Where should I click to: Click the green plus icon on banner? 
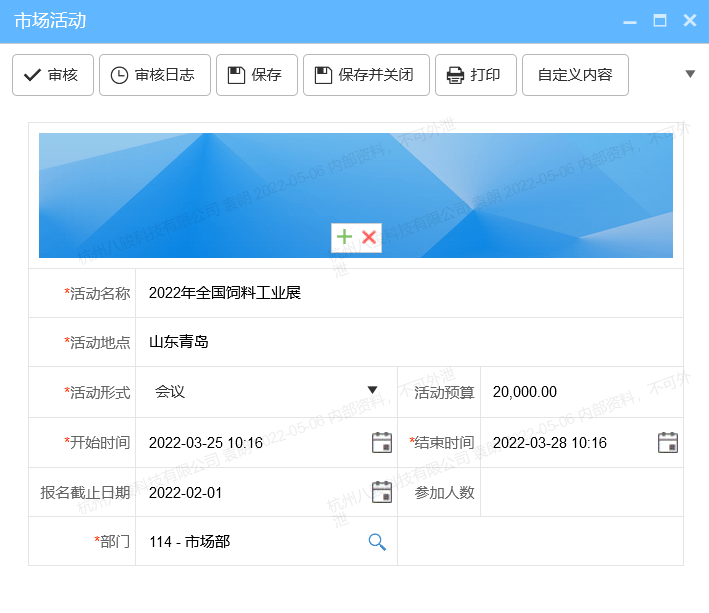(344, 237)
